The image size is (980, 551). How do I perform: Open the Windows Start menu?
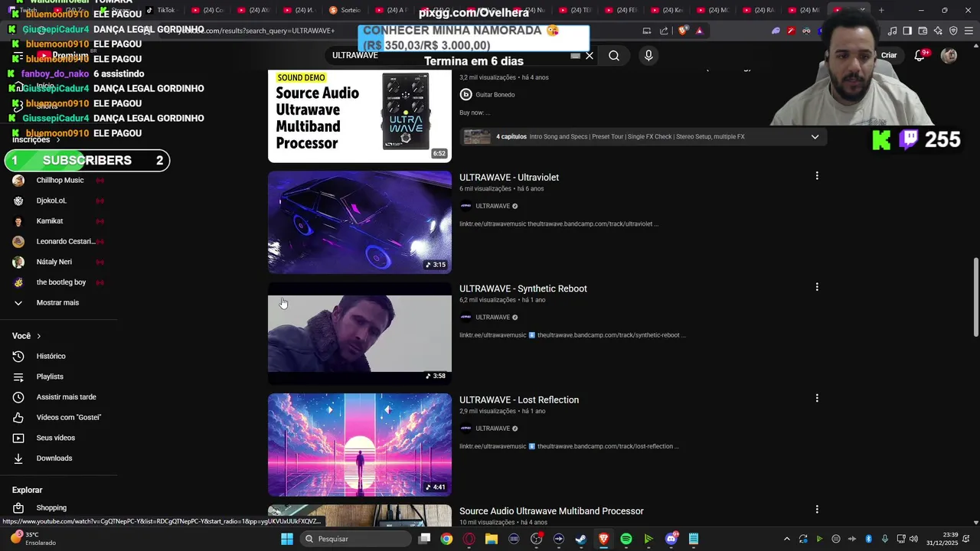(x=286, y=539)
